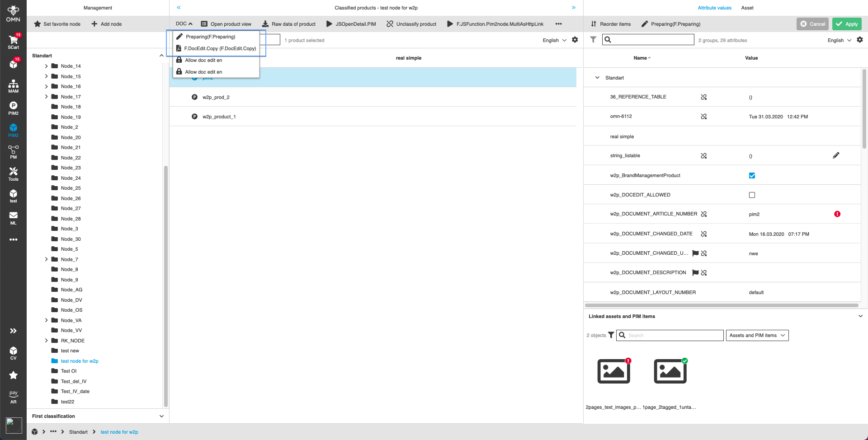The width and height of the screenshot is (868, 440).
Task: Open the English language dropdown in attribute panel
Action: coord(839,40)
